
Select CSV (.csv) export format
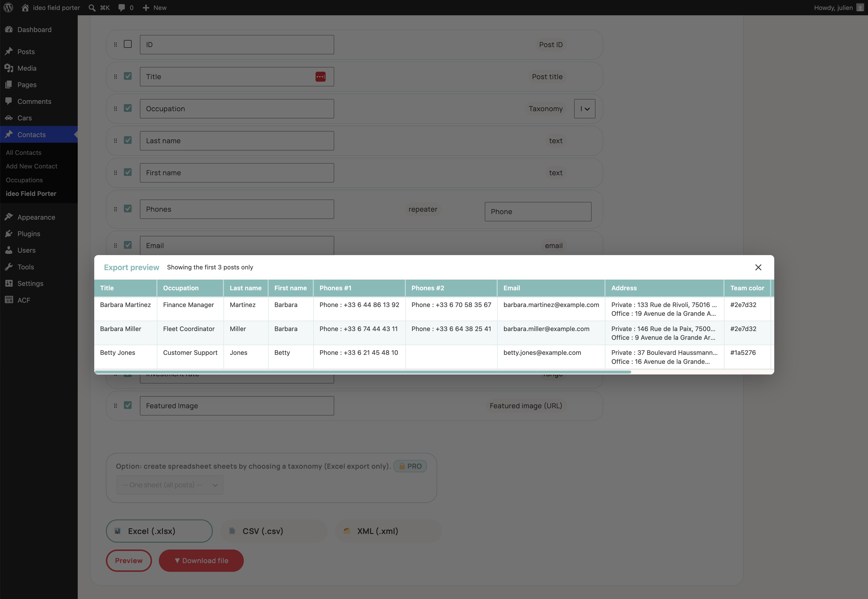(x=274, y=531)
